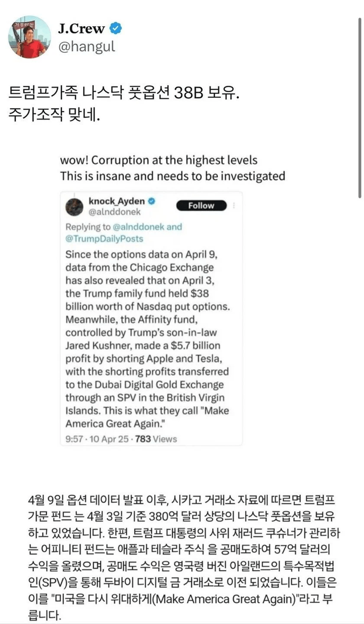The width and height of the screenshot is (364, 624).
Task: Click J.Crew's blue verified badge
Action: 115,28
